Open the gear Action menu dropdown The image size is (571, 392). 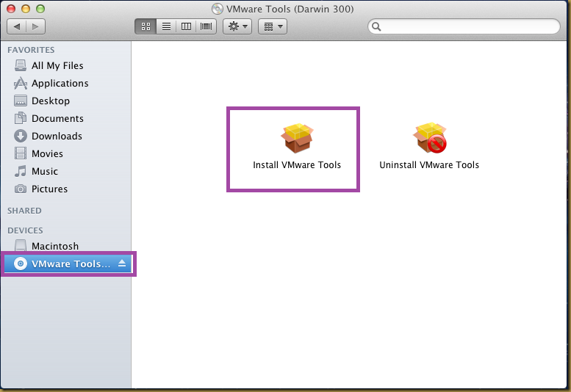pyautogui.click(x=237, y=26)
